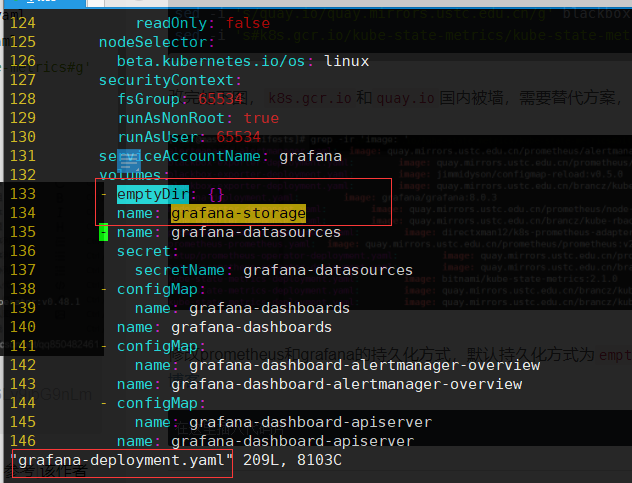
Task: Click 'securityContext:' on line 127
Action: 170,80
